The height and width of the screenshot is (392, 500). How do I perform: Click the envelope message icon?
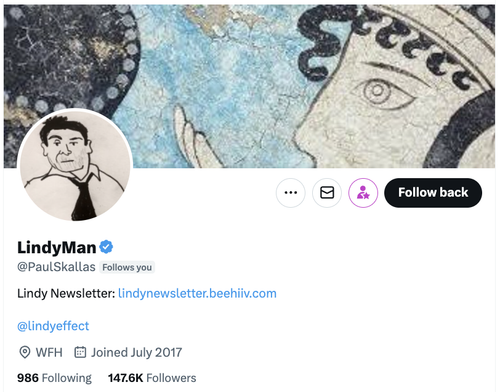(327, 193)
